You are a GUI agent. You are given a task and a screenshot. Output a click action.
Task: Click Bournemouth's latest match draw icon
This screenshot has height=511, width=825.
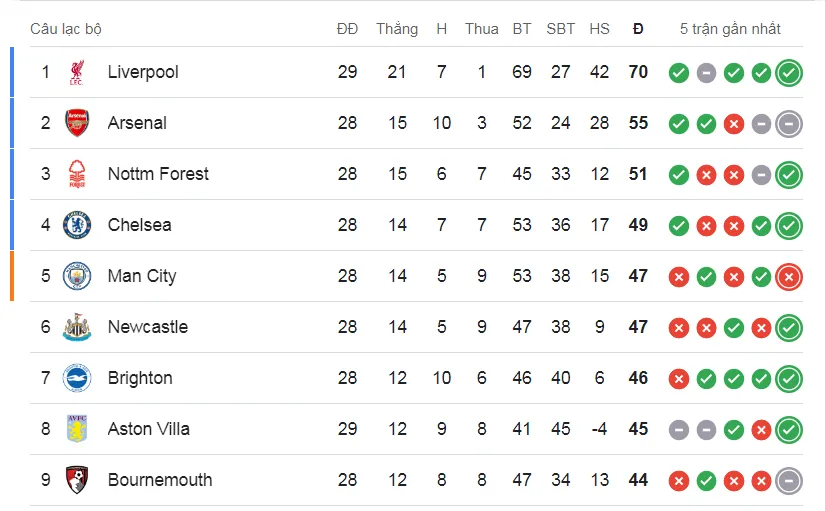coord(789,480)
